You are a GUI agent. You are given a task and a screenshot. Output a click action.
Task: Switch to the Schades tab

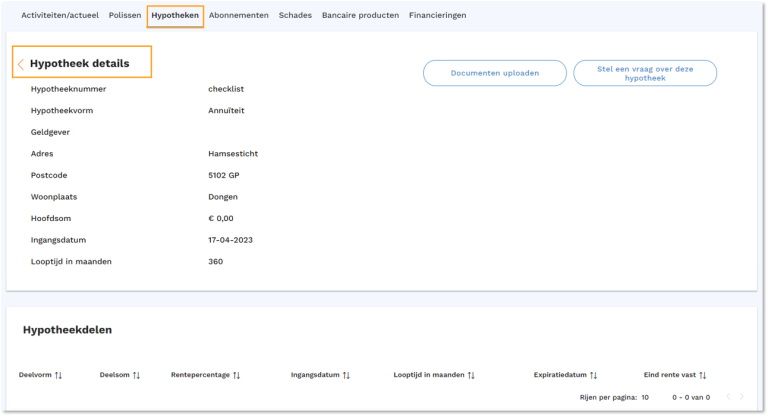coord(295,15)
